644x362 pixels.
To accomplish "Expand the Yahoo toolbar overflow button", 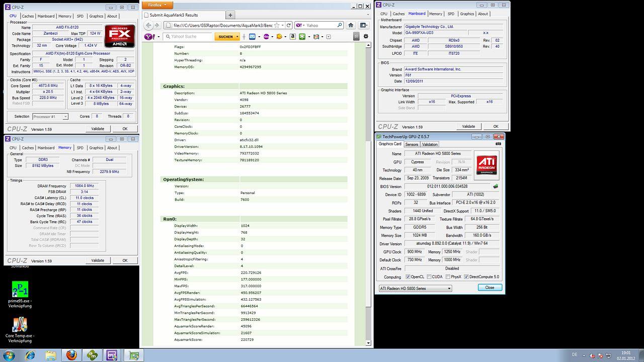I will (x=329, y=37).
